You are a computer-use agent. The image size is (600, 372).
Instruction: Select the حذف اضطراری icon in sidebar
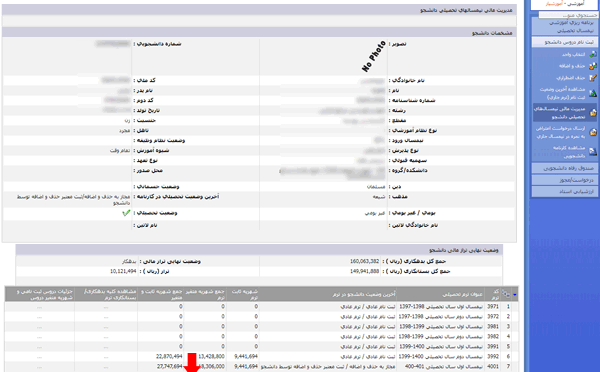592,78
